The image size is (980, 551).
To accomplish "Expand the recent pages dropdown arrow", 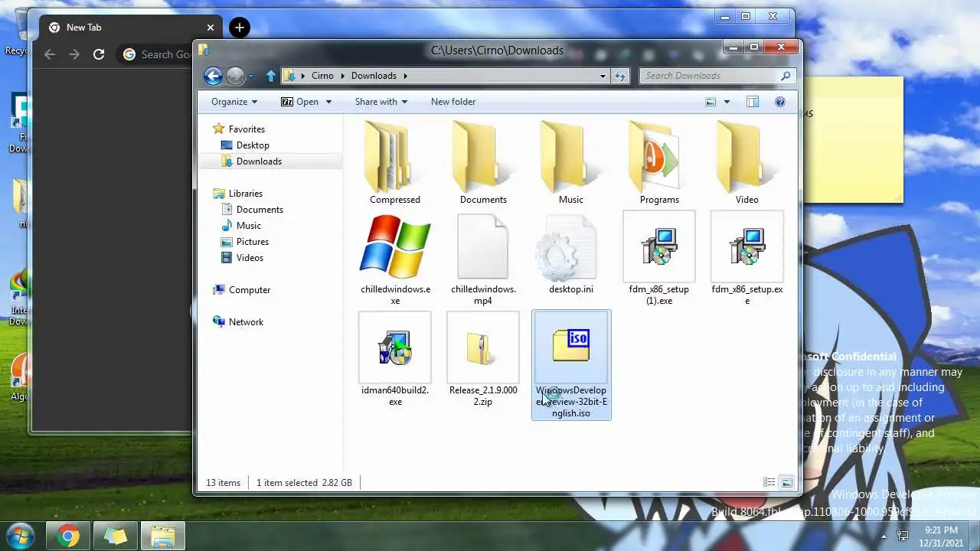I will [x=250, y=77].
